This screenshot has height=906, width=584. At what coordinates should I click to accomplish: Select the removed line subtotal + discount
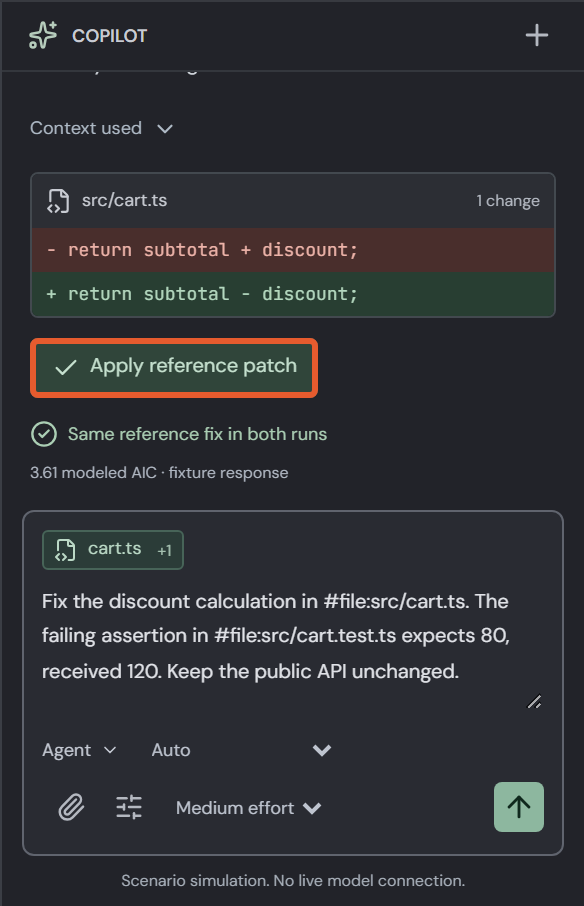pyautogui.click(x=293, y=250)
